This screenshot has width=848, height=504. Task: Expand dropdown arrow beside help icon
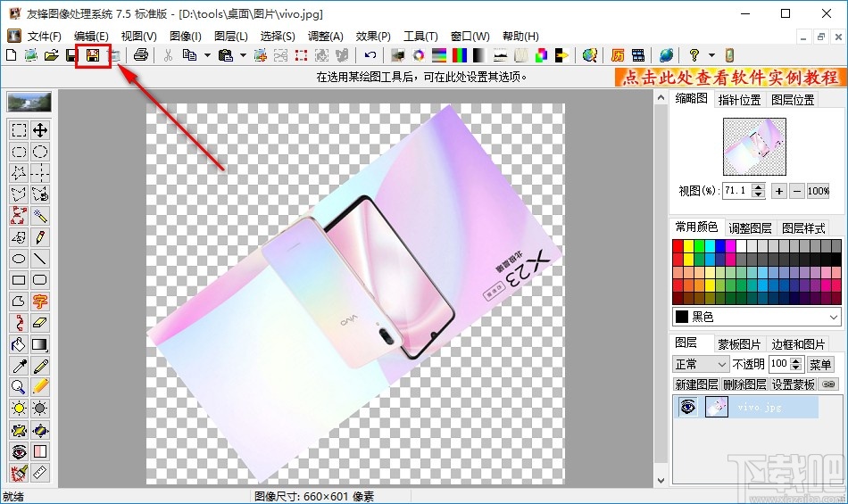(x=711, y=55)
